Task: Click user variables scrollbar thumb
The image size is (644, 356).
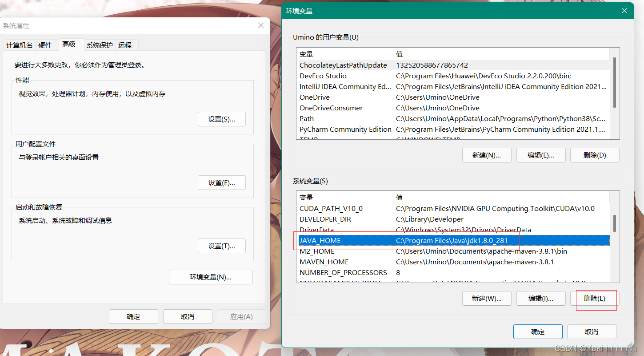Action: point(615,82)
